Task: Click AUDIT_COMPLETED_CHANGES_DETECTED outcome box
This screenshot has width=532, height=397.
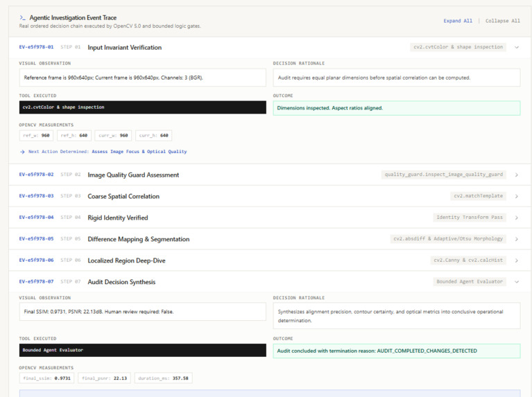Action: pos(397,351)
